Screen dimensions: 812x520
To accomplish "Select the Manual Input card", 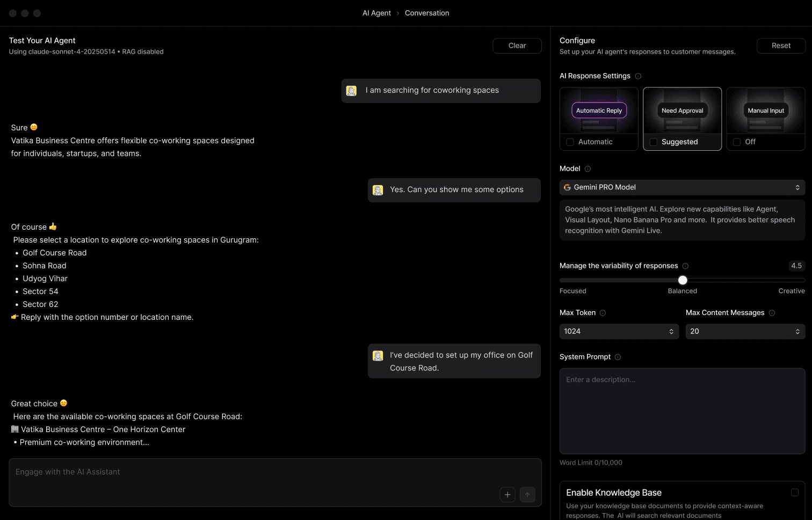I will [x=766, y=119].
